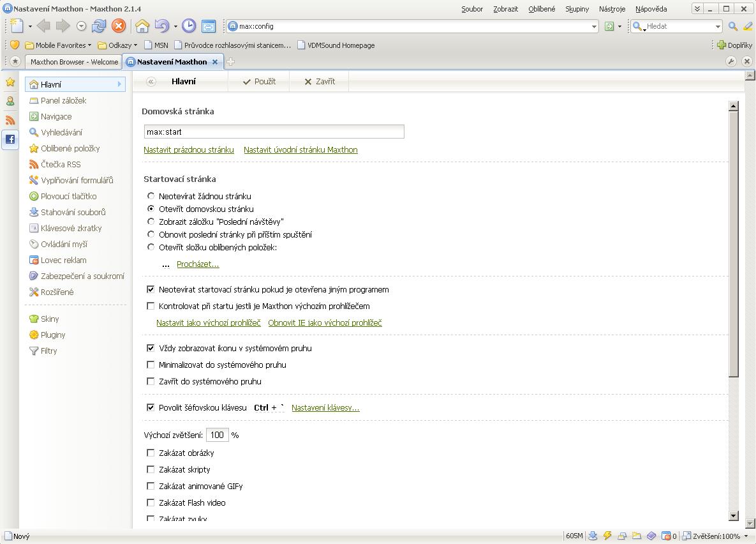Viewport: 756px width, 544px height.
Task: Click the Procházet... browse link
Action: (x=198, y=264)
